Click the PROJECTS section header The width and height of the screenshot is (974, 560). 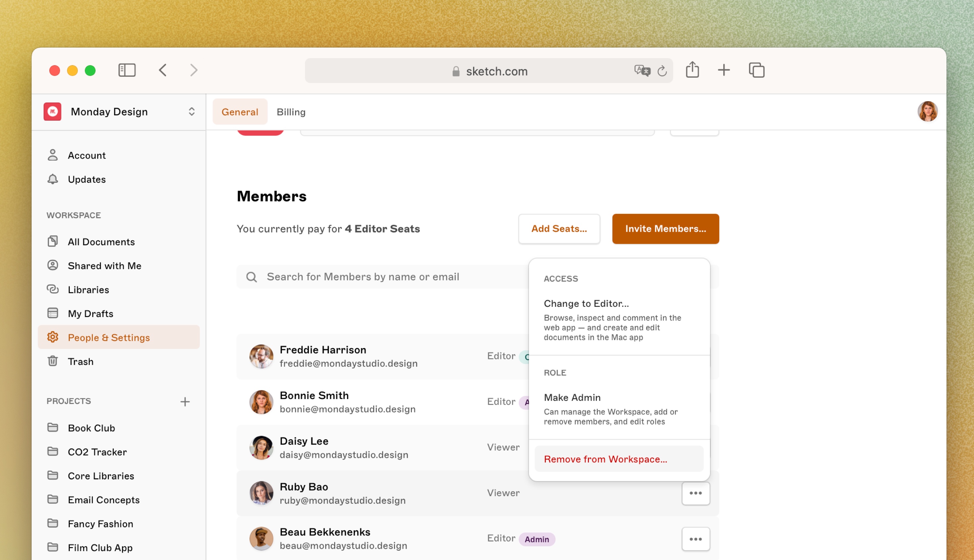(68, 401)
